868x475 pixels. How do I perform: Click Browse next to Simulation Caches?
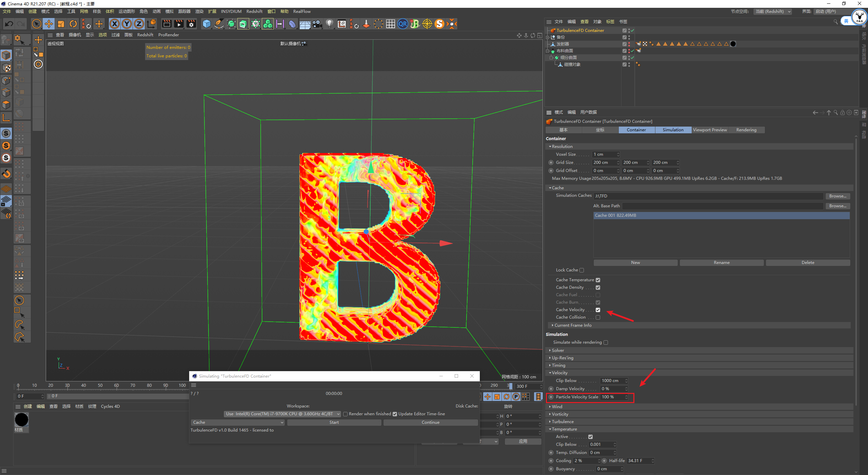(x=837, y=196)
